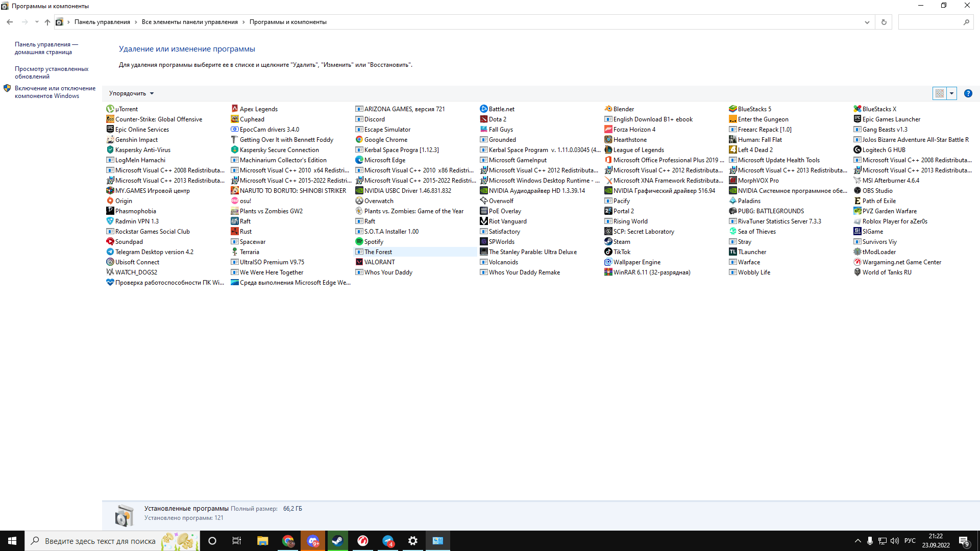Click the Kaspersky Anti-Virus icon
Viewport: 980px width, 551px height.
[x=110, y=149]
